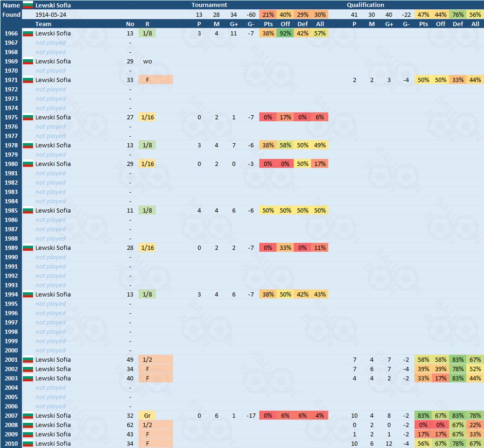Click the red 0% Pts cell in the 1975 row
Viewport: 484px width, 448px height.
tap(268, 117)
